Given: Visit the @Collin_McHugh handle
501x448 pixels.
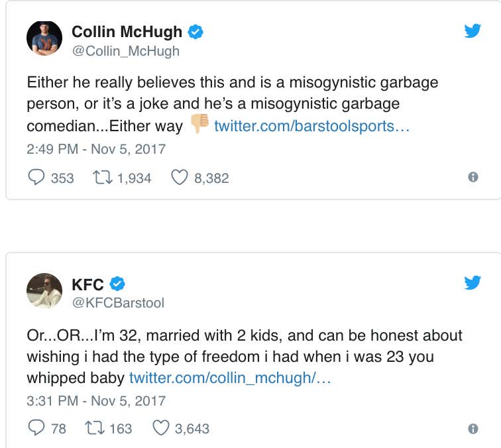Looking at the screenshot, I should 125,51.
